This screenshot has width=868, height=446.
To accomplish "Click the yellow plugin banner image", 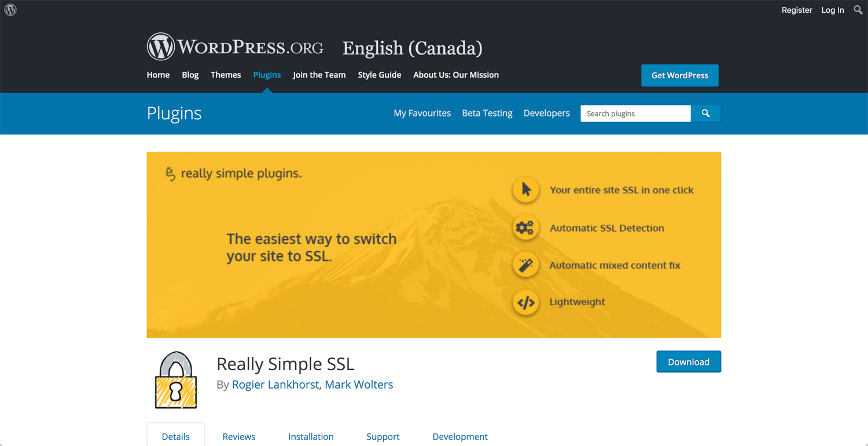I will (x=434, y=244).
